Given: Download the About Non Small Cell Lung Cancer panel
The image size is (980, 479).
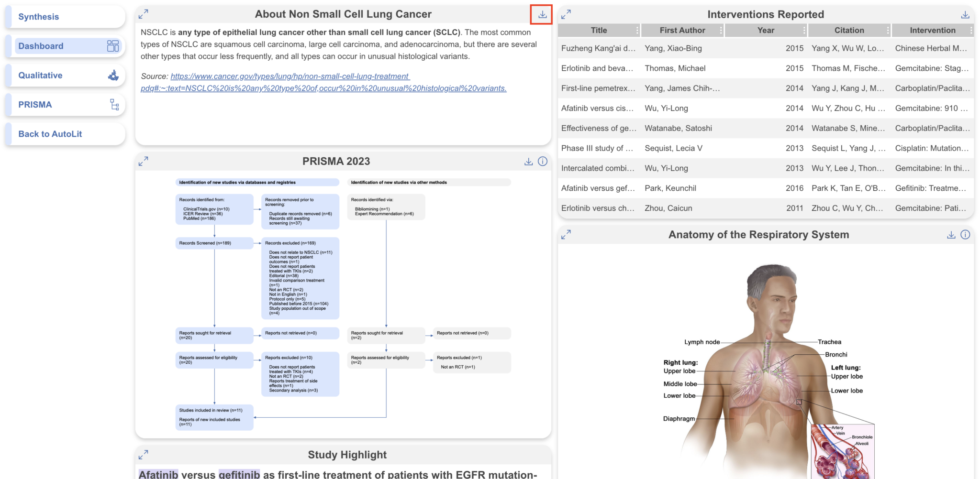Looking at the screenshot, I should tap(542, 14).
